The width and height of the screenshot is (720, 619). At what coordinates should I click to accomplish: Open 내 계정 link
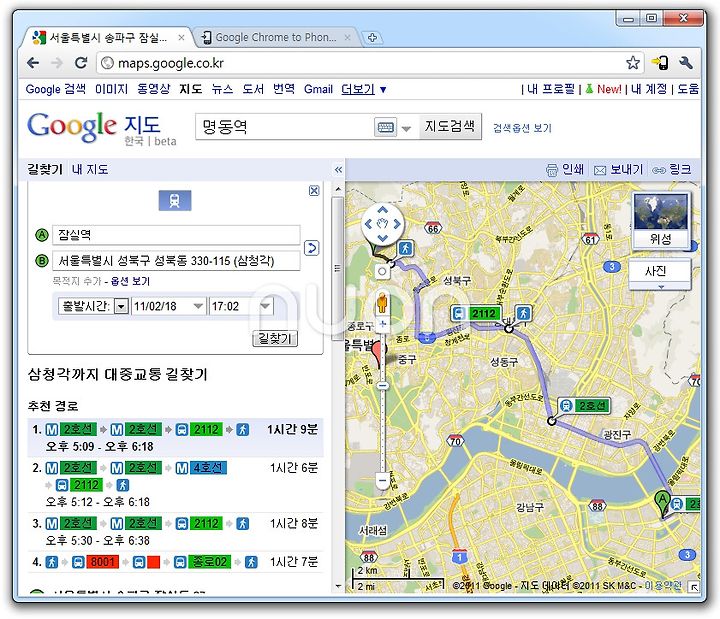coord(649,89)
